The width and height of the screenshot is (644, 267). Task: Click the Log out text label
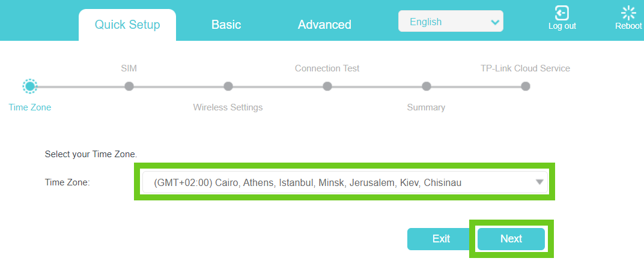(562, 26)
